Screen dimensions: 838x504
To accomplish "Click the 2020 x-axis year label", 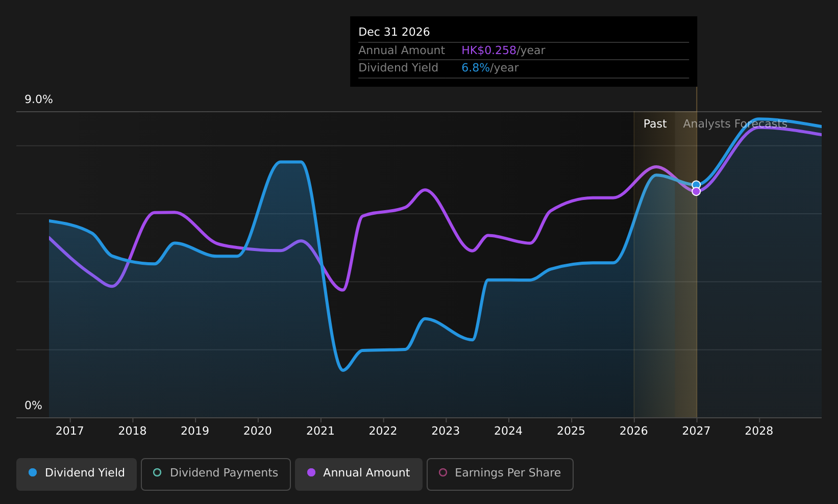I will [258, 431].
